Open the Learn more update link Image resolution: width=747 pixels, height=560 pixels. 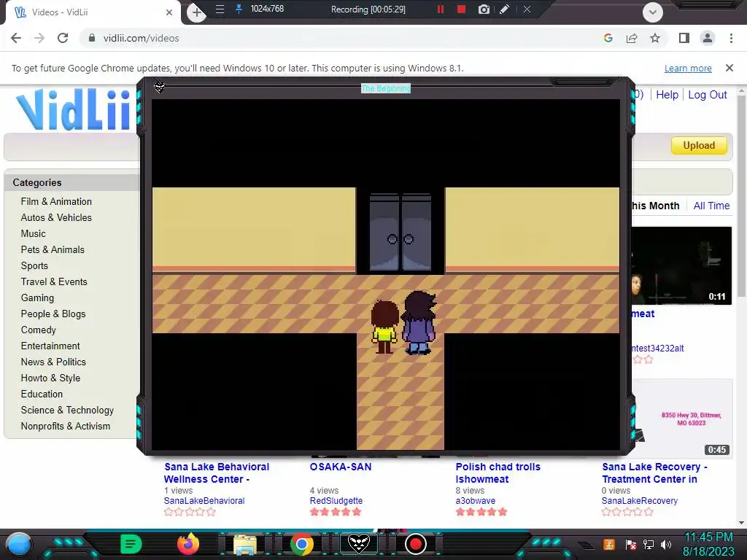tap(688, 68)
